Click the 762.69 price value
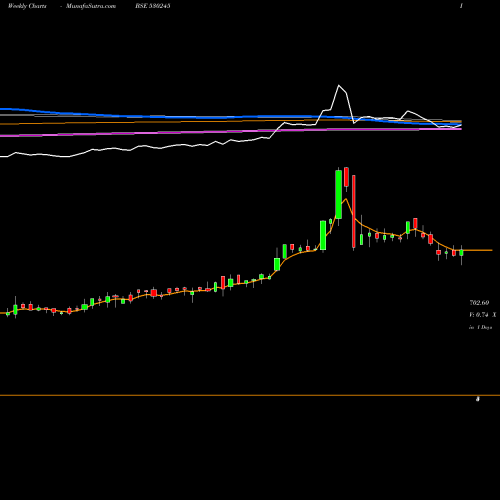 (479, 303)
